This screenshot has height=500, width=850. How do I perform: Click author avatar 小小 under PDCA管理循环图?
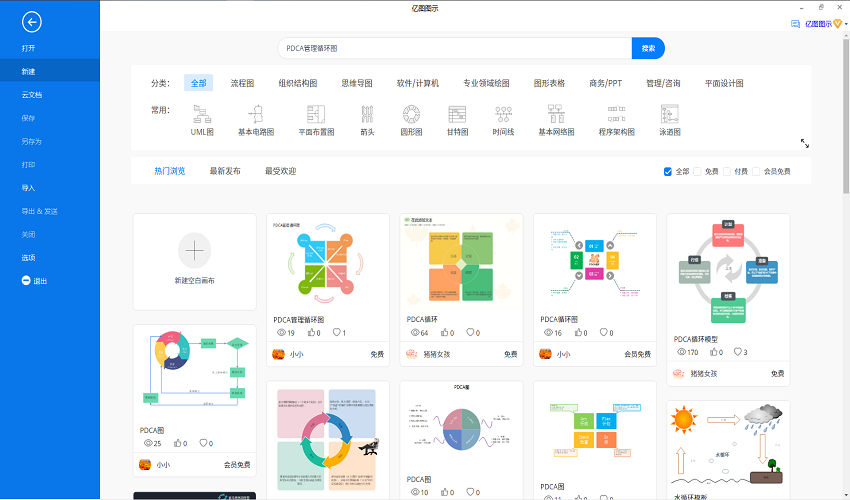point(279,354)
